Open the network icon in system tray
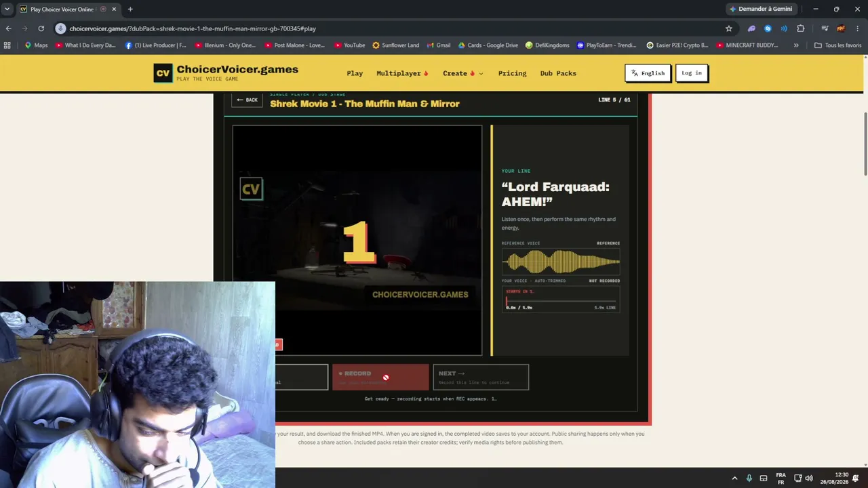 798,479
